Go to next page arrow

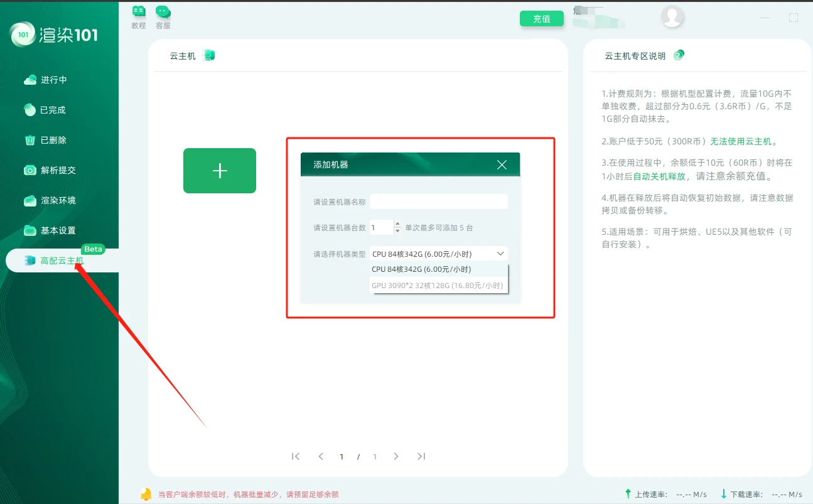(396, 456)
